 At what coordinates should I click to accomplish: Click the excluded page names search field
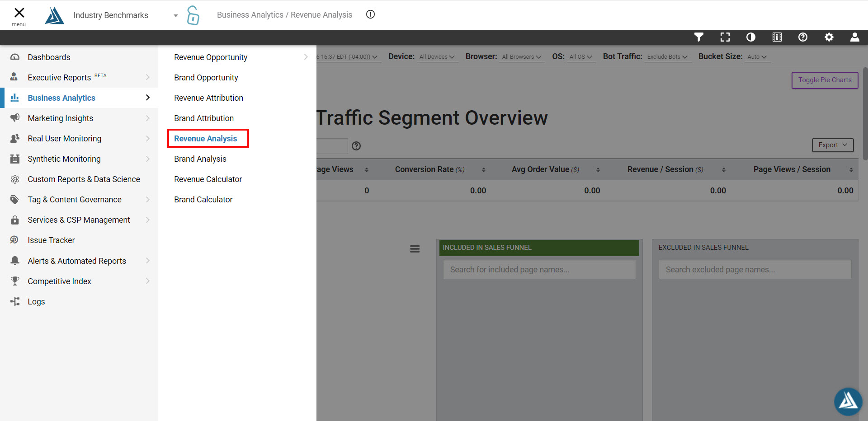pos(755,270)
